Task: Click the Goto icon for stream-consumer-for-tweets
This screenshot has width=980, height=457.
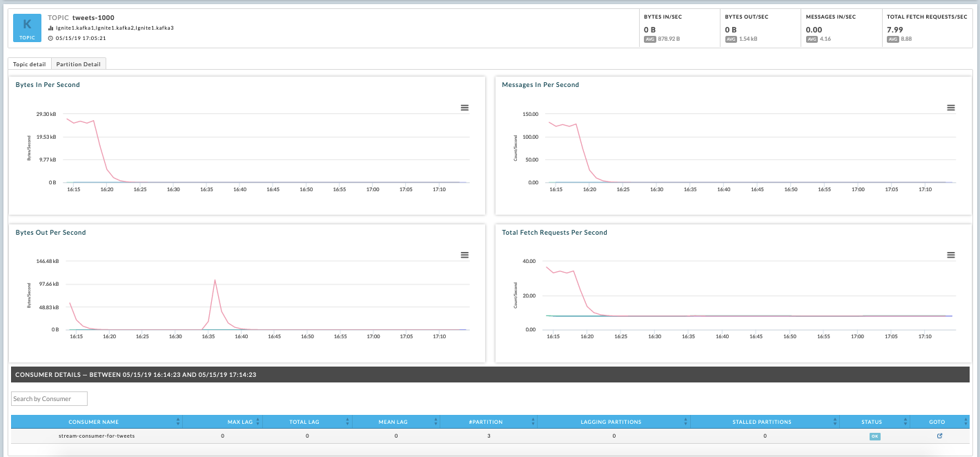Action: 939,436
